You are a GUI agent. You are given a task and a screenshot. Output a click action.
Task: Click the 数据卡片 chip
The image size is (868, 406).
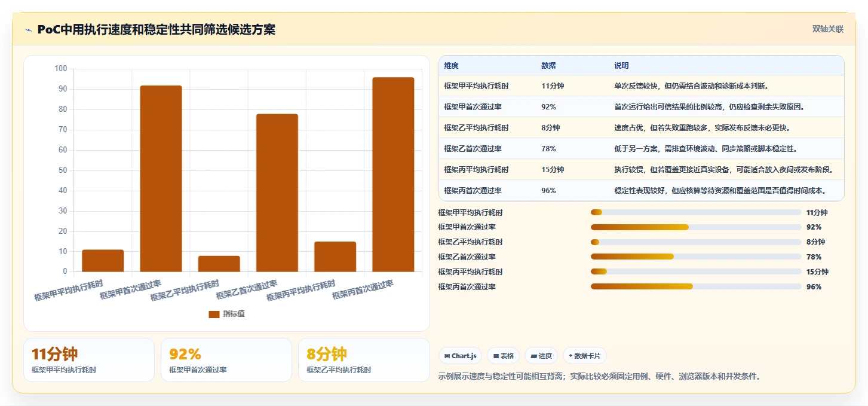coord(585,356)
